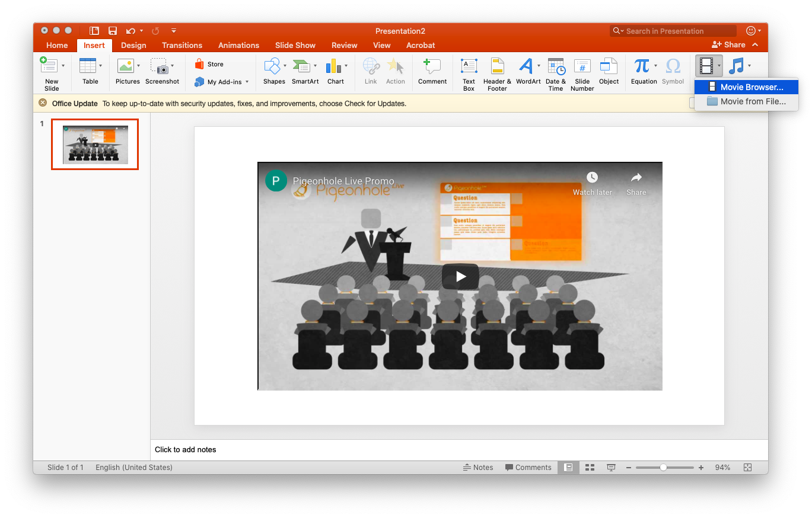Dismiss the Office Update notification

point(43,103)
